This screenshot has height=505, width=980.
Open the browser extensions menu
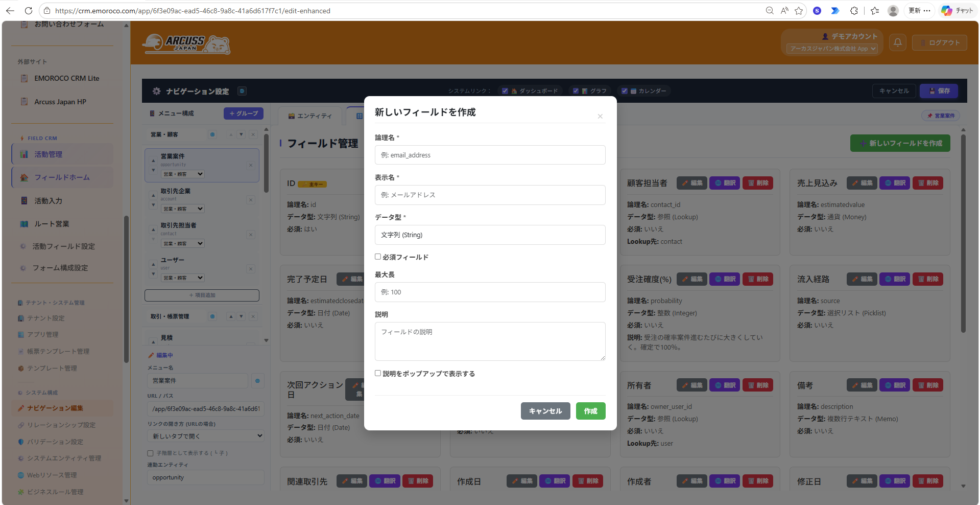[854, 11]
